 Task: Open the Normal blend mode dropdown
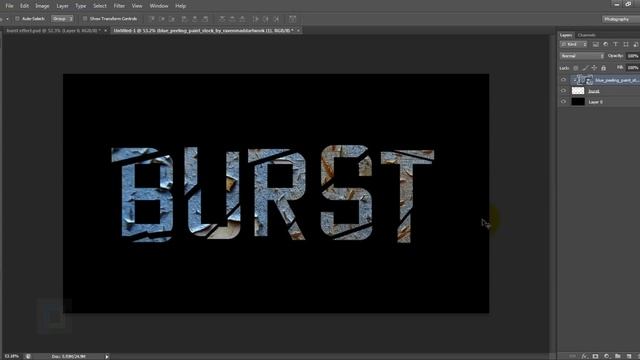point(582,56)
